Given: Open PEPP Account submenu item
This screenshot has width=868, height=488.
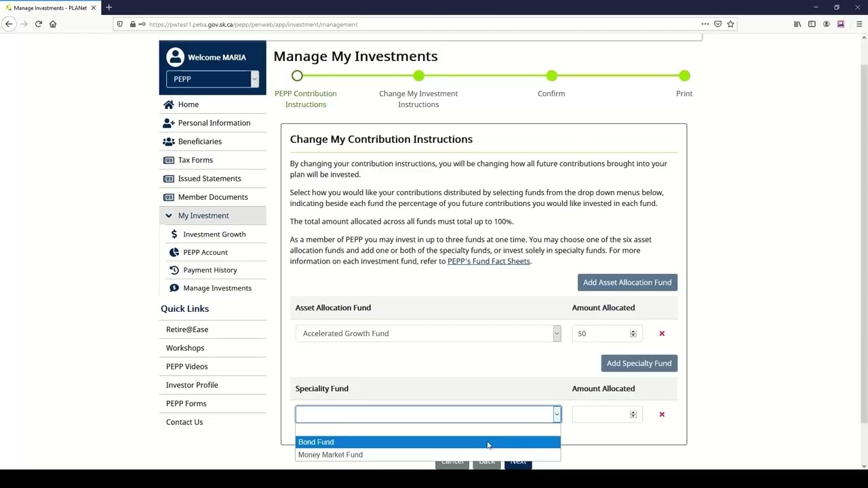Looking at the screenshot, I should tap(205, 252).
